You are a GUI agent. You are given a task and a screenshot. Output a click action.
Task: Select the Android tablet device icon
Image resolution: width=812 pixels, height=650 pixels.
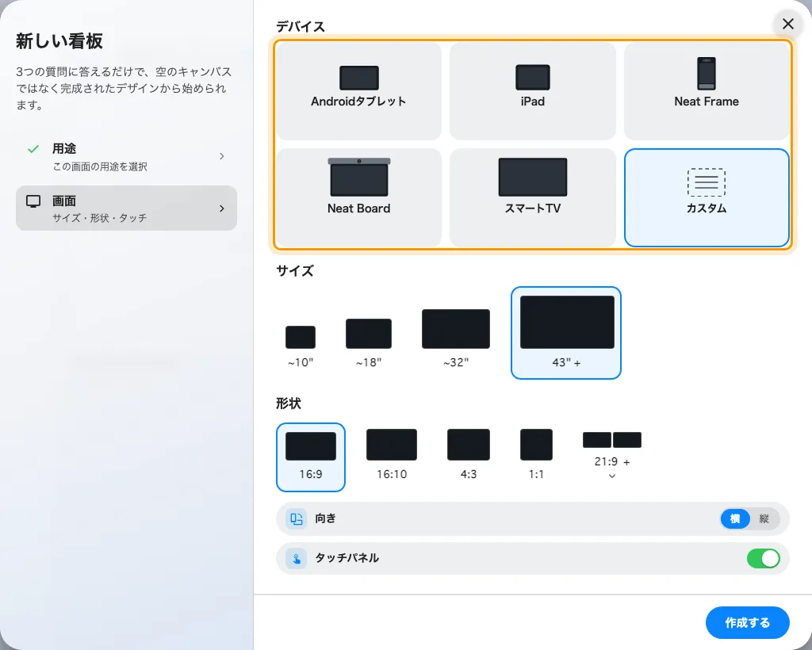[359, 78]
